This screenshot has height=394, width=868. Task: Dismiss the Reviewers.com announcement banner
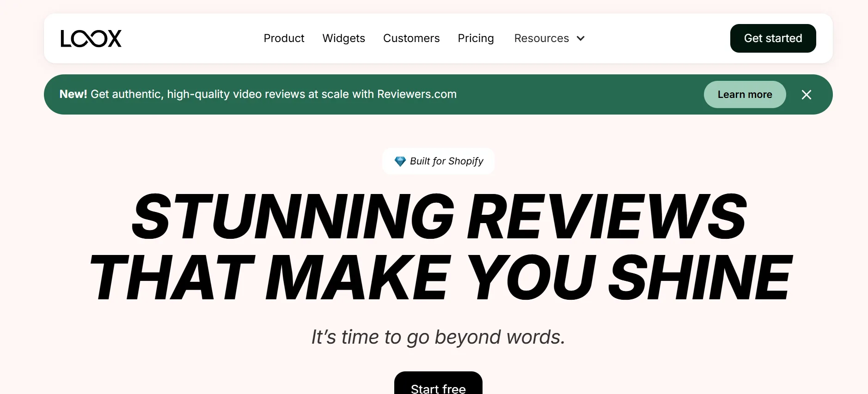click(x=806, y=95)
